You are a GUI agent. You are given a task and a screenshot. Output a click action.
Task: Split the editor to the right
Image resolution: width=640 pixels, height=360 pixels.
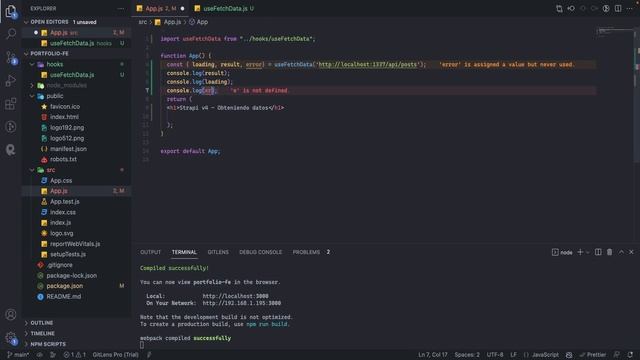pos(618,9)
